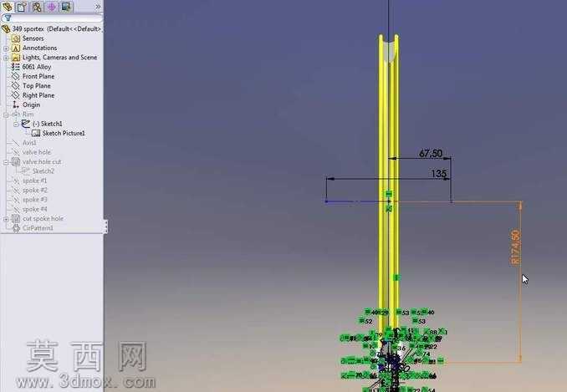Select the Top Plane icon
The image size is (567, 392).
pos(16,85)
